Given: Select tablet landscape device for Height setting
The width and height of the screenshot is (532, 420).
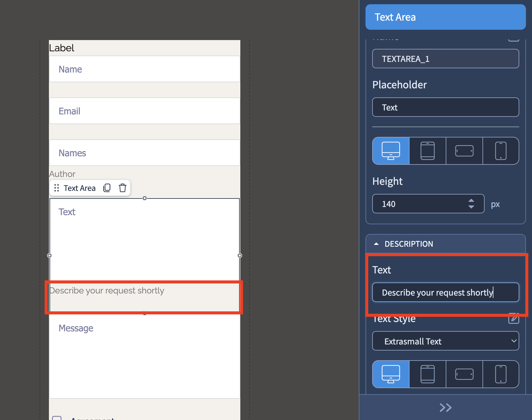Looking at the screenshot, I should pyautogui.click(x=464, y=151).
